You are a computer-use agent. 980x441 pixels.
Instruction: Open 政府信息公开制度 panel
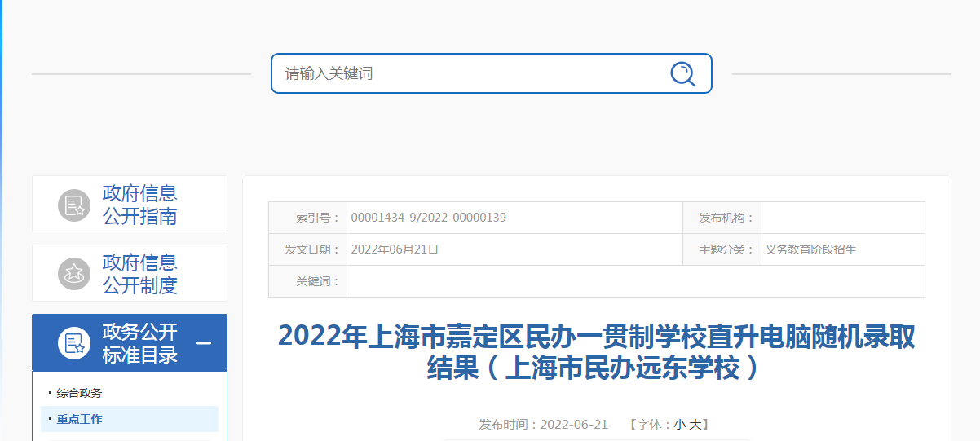[130, 273]
